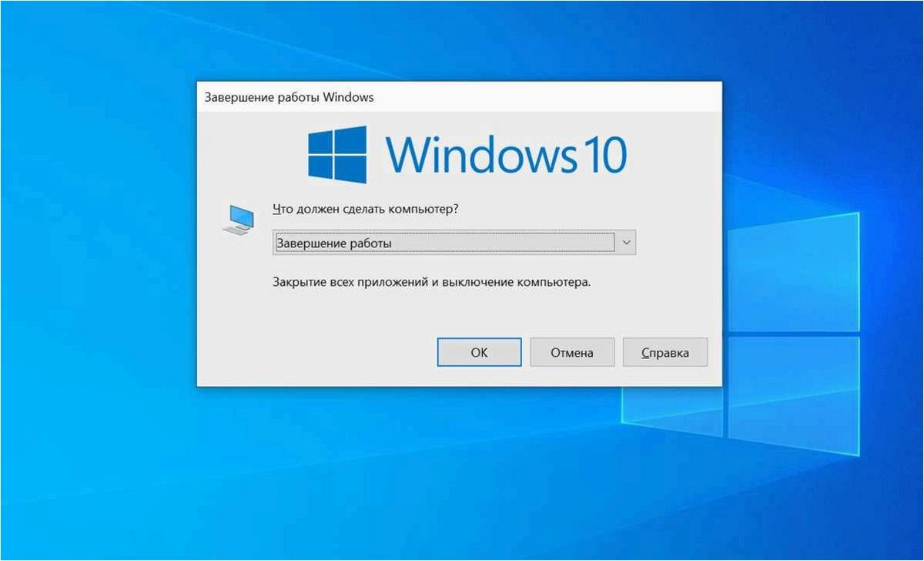Expand the shutdown action list via chevron arrow

(x=626, y=244)
